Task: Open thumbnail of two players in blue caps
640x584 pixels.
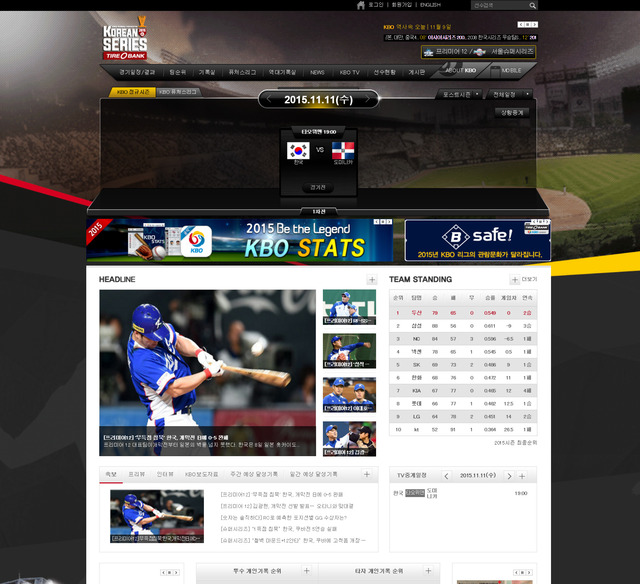Action: point(349,395)
